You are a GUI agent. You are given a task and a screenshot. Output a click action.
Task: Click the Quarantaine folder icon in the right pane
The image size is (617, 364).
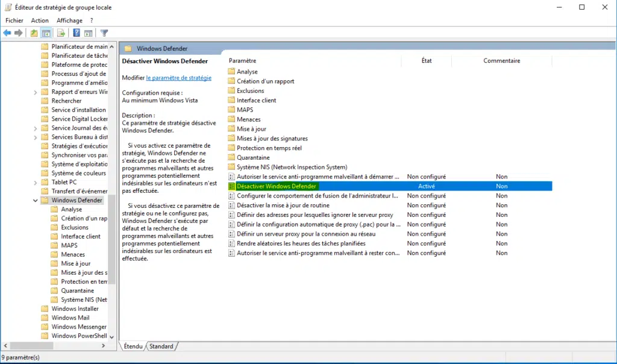[x=231, y=157]
